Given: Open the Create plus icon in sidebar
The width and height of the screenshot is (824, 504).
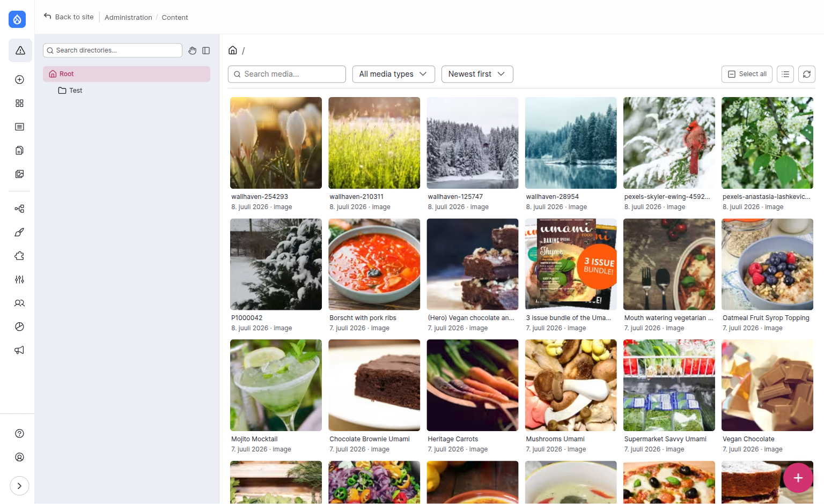Looking at the screenshot, I should coord(20,80).
